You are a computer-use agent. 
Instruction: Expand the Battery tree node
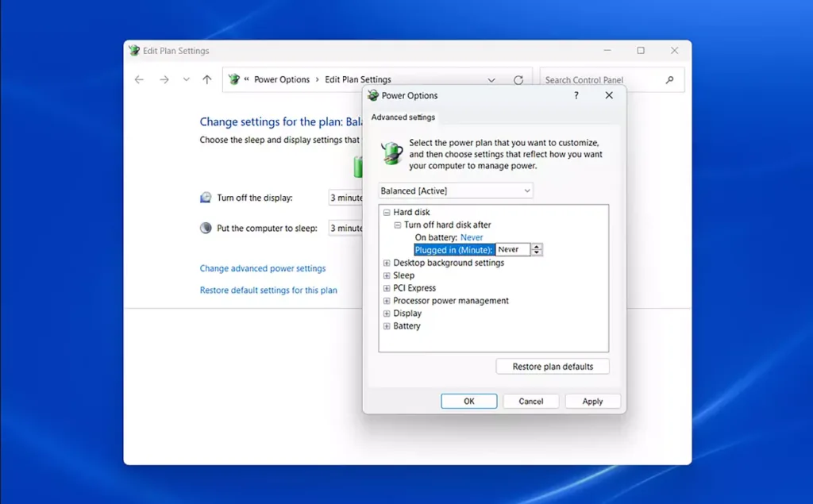click(387, 326)
